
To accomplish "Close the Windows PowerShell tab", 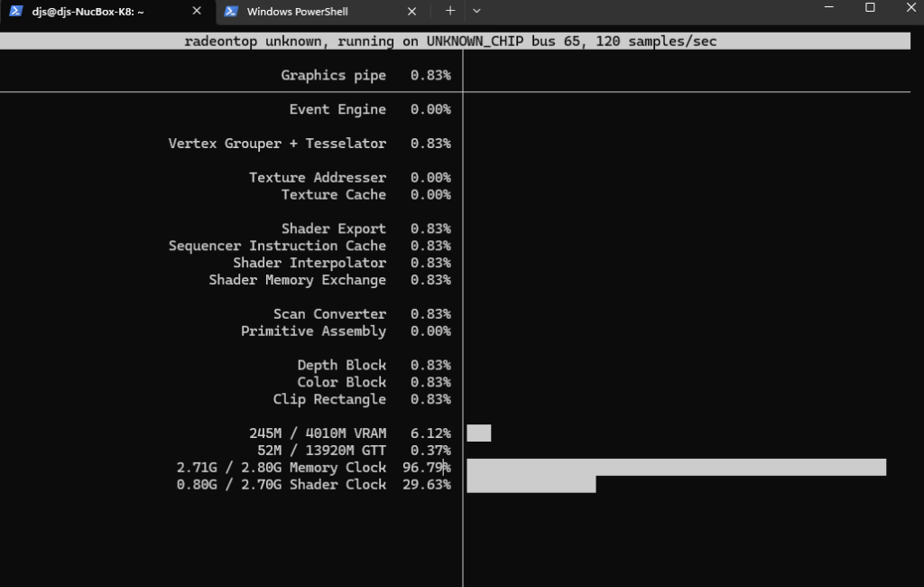I will tap(412, 12).
